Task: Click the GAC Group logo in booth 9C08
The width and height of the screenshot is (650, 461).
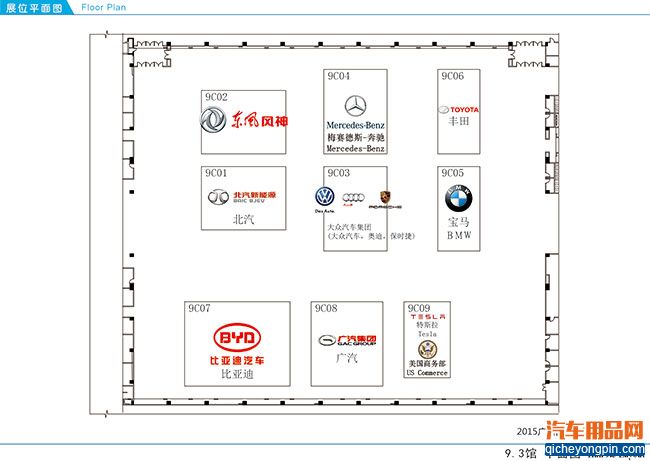Action: click(347, 340)
